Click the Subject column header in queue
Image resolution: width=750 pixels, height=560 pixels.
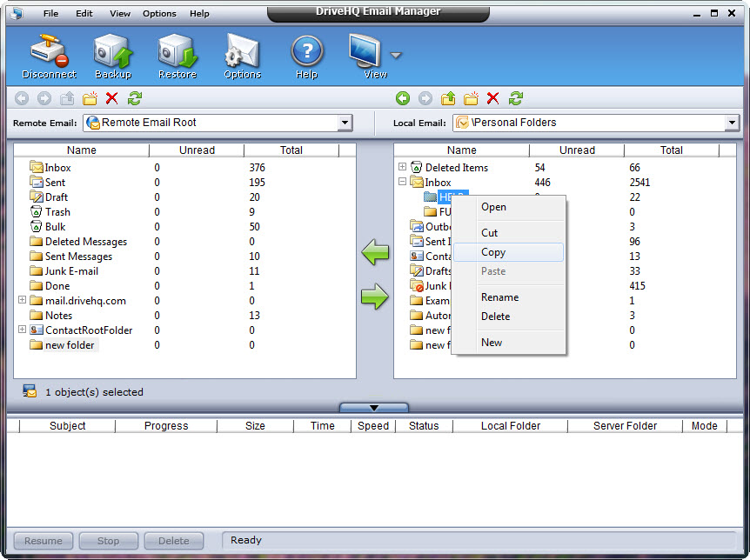[x=68, y=425]
